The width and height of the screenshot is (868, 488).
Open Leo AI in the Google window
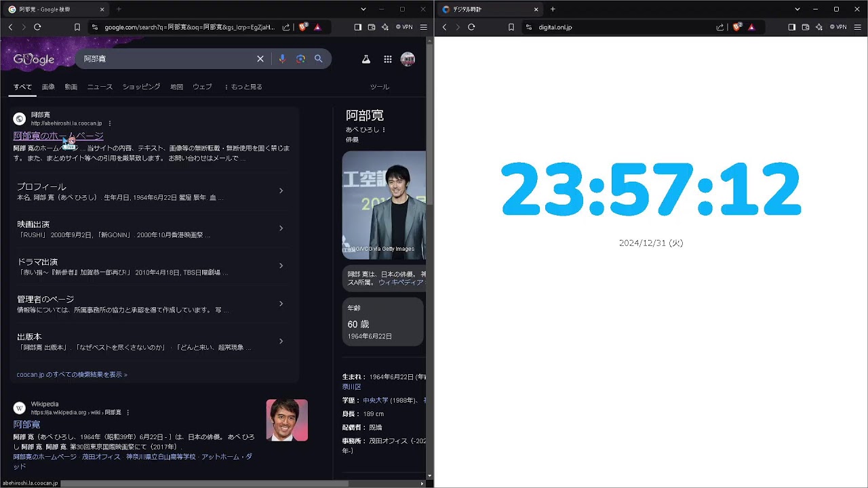pos(385,27)
